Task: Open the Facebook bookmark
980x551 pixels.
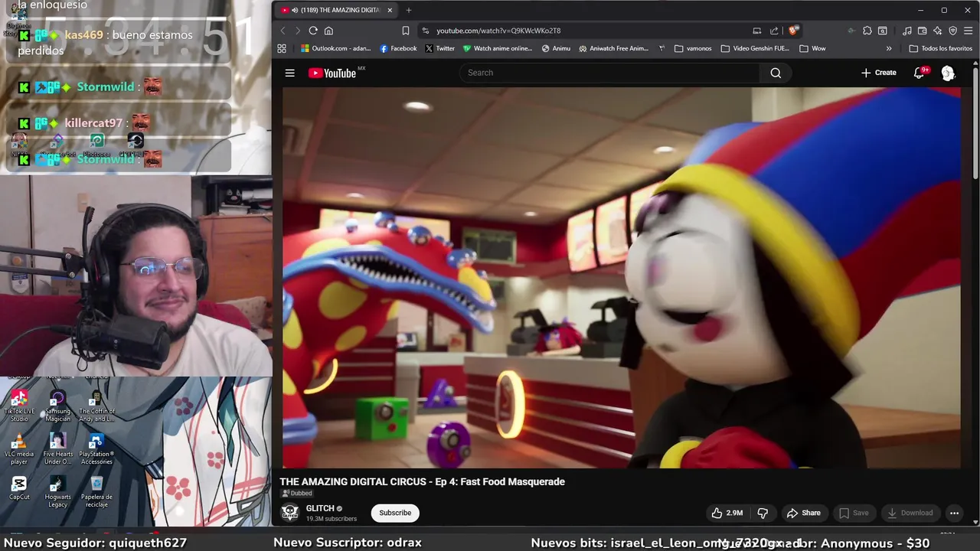Action: (398, 48)
